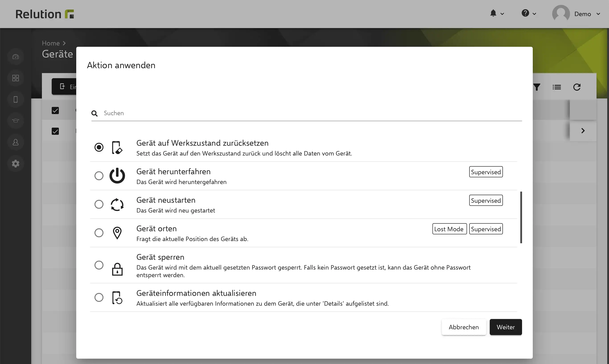Click the filter funnel icon
The width and height of the screenshot is (609, 364).
(x=537, y=87)
